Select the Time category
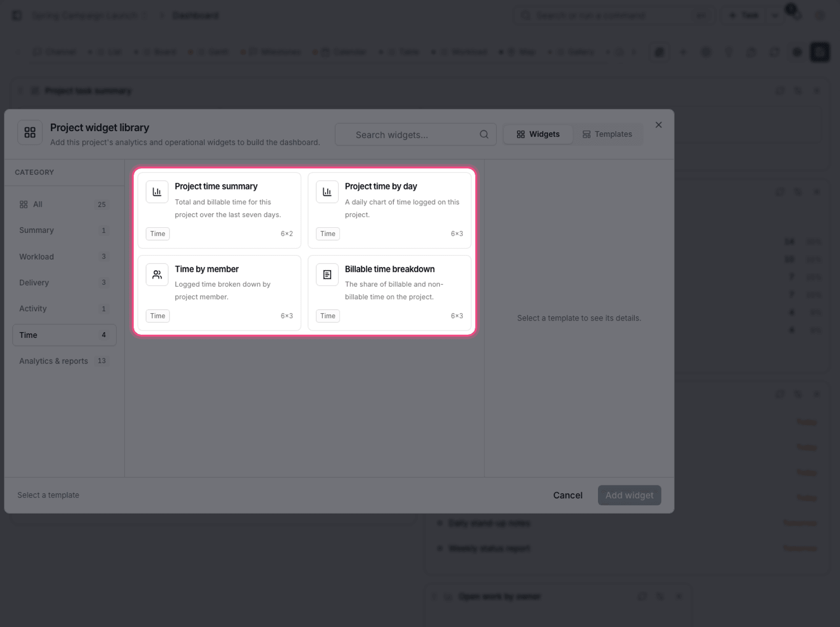This screenshot has height=627, width=840. [x=64, y=335]
